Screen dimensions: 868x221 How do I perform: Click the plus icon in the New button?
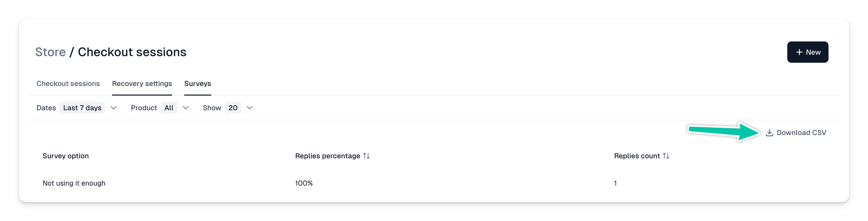799,52
